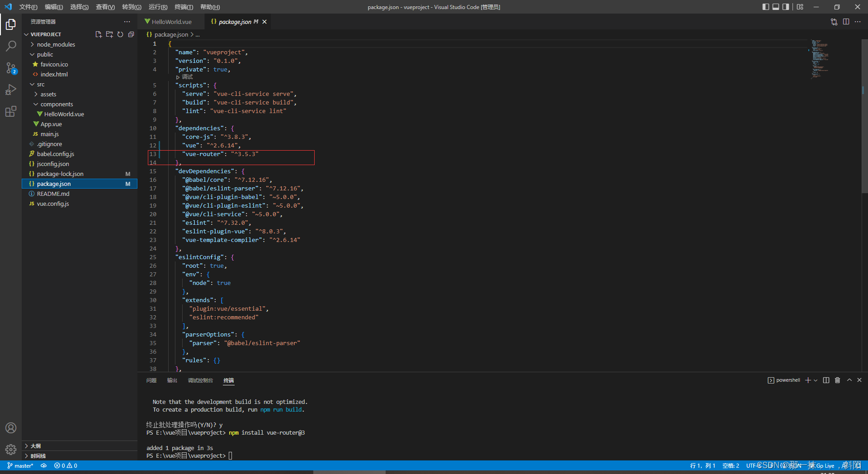Open the 文件(F) menu
Viewport: 868px width, 474px height.
[28, 7]
